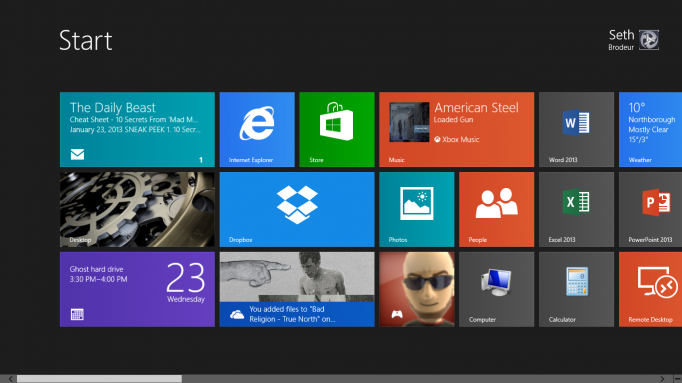The image size is (682, 383).
Task: Open the Music tile playing American Steel
Action: tap(457, 129)
